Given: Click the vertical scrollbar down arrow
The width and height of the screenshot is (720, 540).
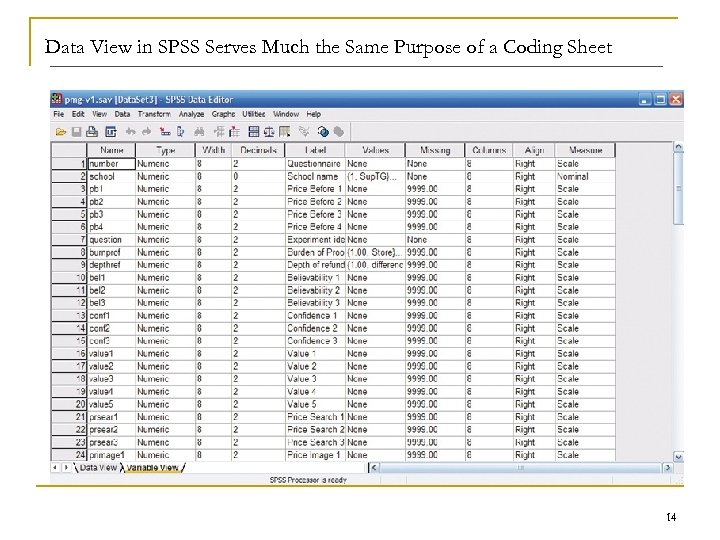Looking at the screenshot, I should [x=678, y=457].
